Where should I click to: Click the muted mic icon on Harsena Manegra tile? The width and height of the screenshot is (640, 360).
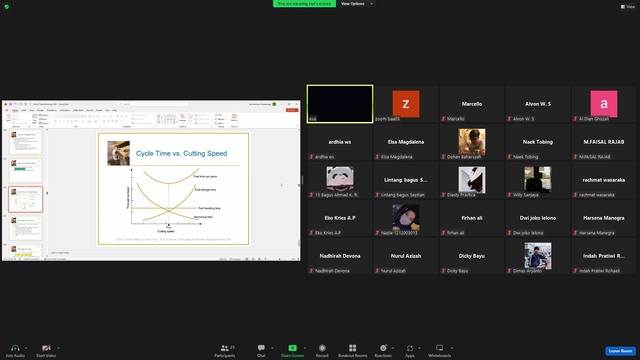pos(576,233)
